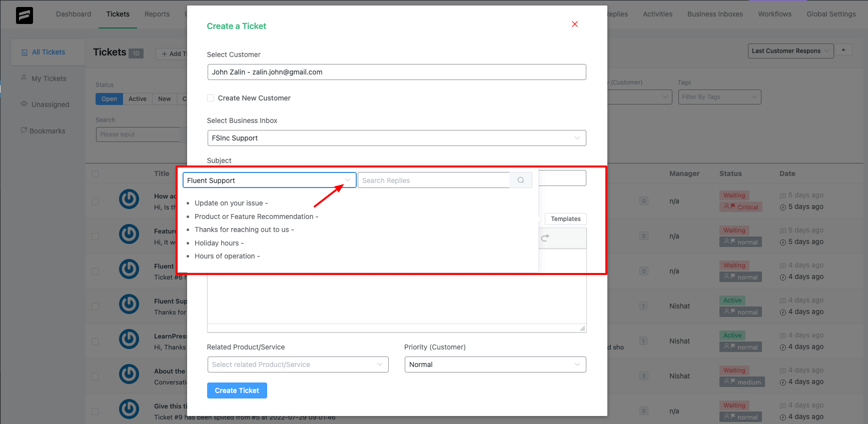Click the Search Replies input field
Viewport: 868px width, 424px height.
click(x=434, y=180)
